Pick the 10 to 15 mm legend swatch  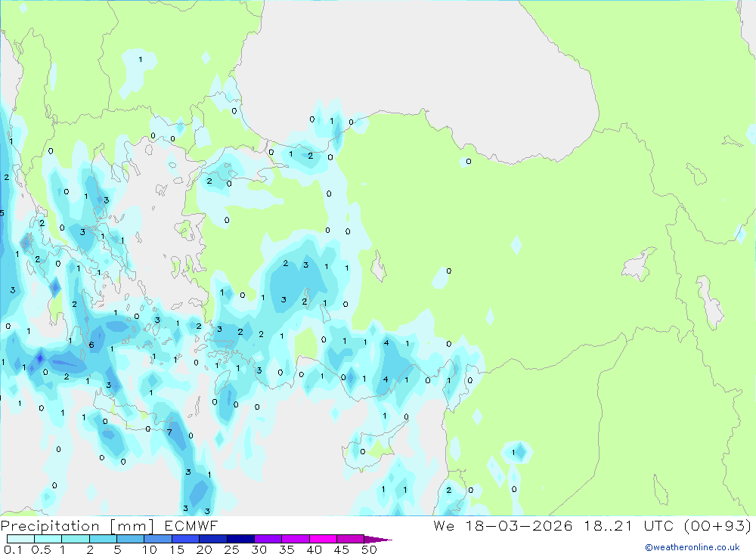(158, 539)
